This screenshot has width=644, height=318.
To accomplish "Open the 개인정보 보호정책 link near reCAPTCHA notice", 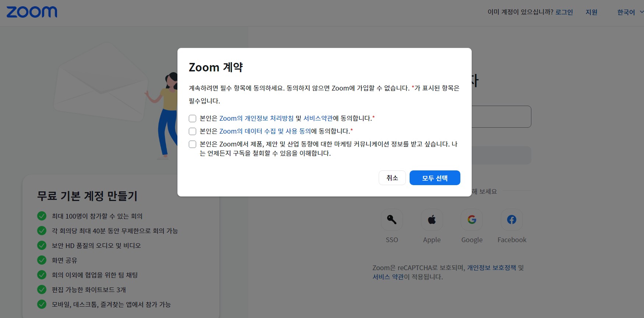I will click(492, 268).
